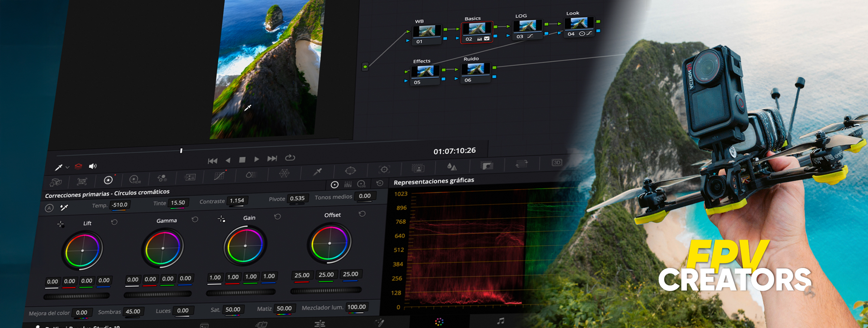The image size is (868, 328).
Task: Reset the Gain wheel
Action: pos(277,216)
